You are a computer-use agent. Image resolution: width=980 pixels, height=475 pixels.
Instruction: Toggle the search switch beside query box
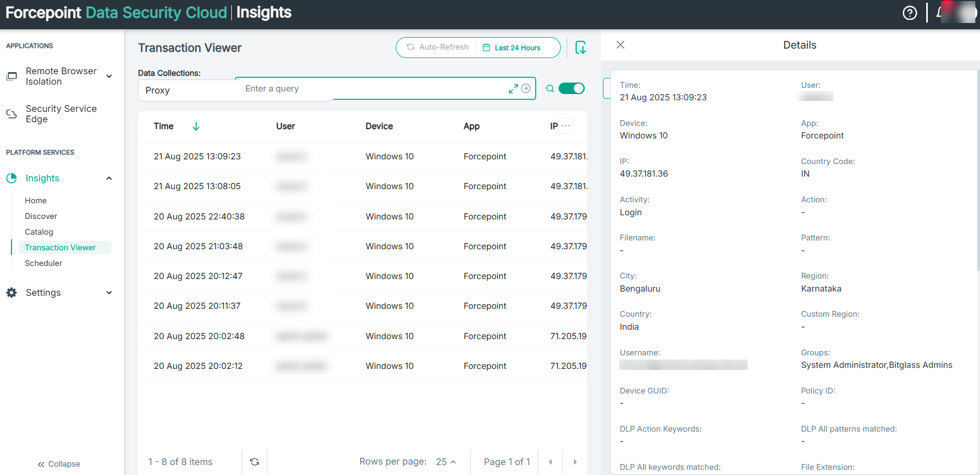click(571, 88)
